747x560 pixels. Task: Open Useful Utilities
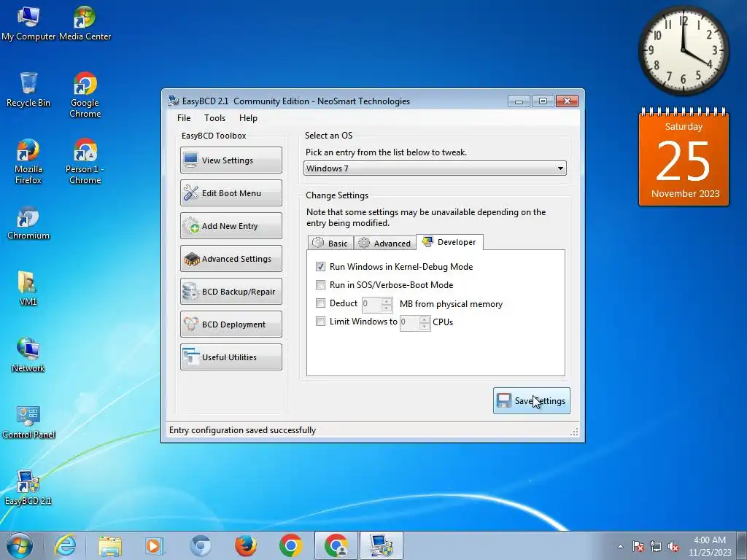tap(231, 357)
